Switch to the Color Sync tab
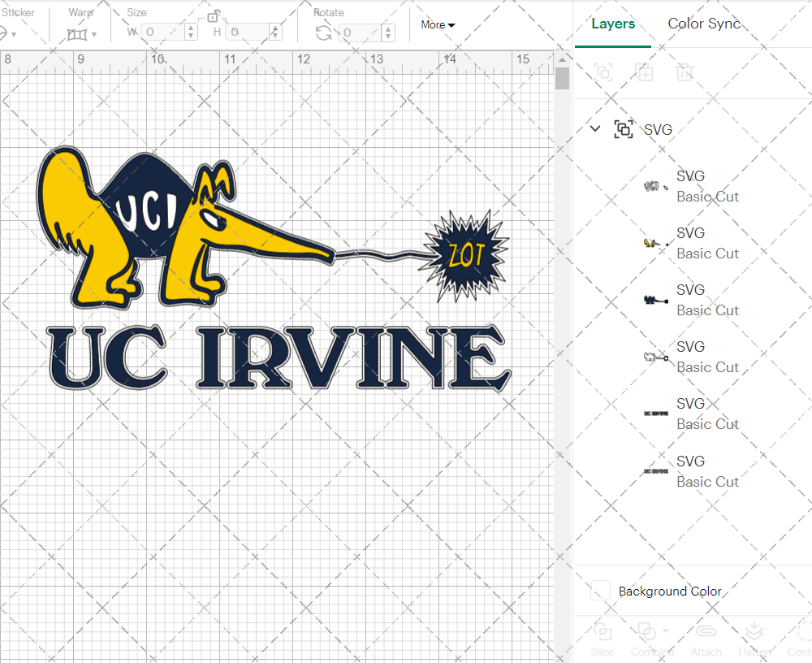The height and width of the screenshot is (663, 812). (704, 24)
